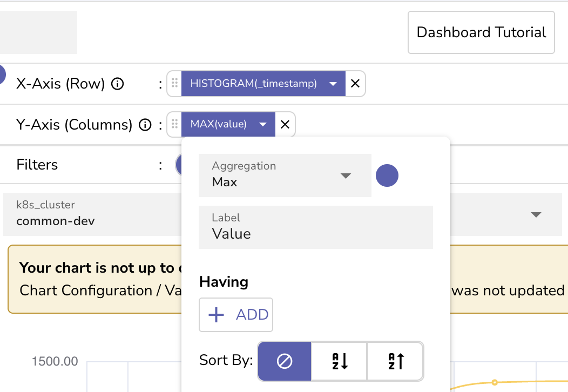The image size is (568, 392).
Task: Click the purple filter chip in Filters row
Action: tap(178, 164)
